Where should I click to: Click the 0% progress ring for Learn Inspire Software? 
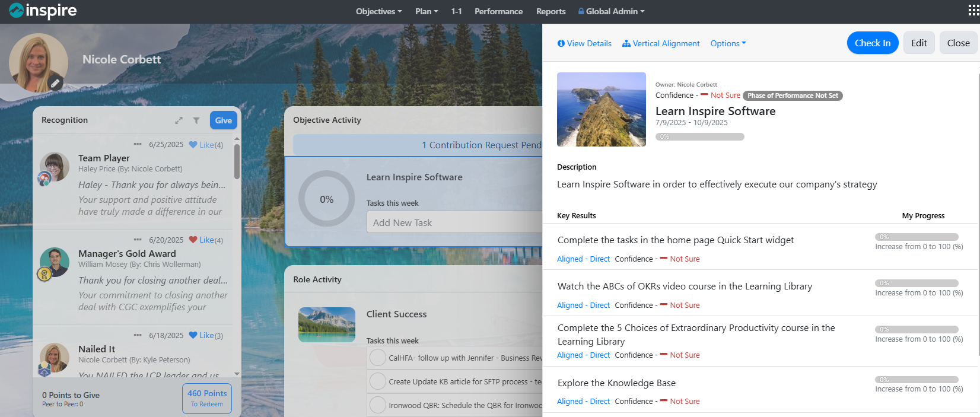coord(327,199)
